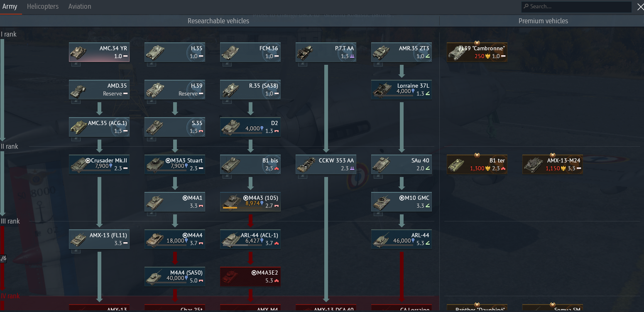Viewport: 644px width, 312px height.
Task: Select the AMR.35 ZT3 vehicle card
Action: point(402,52)
